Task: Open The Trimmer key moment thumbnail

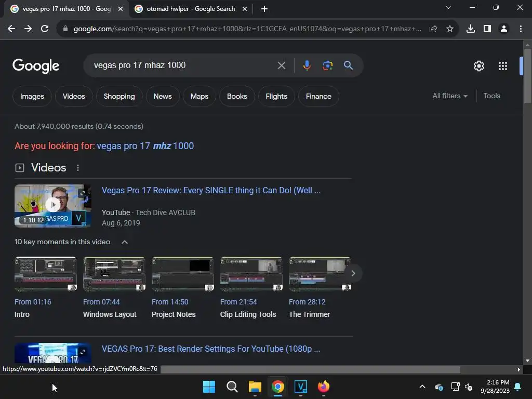Action: tap(320, 274)
